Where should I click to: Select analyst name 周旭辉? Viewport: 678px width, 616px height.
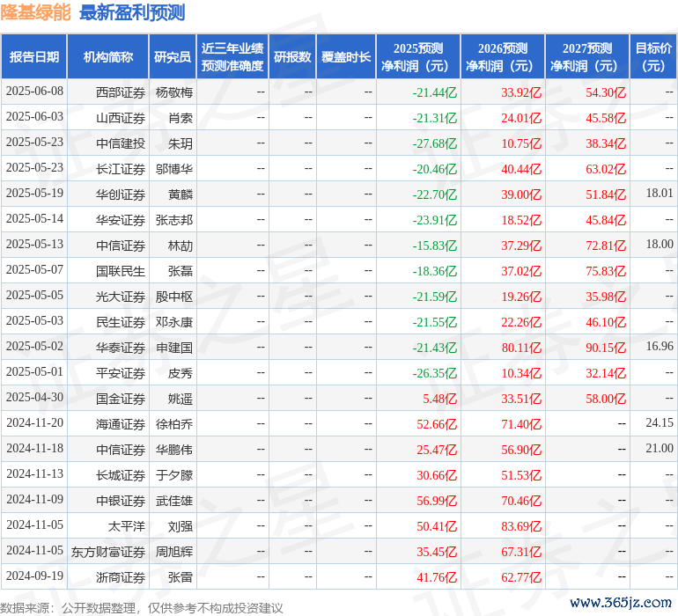point(173,552)
